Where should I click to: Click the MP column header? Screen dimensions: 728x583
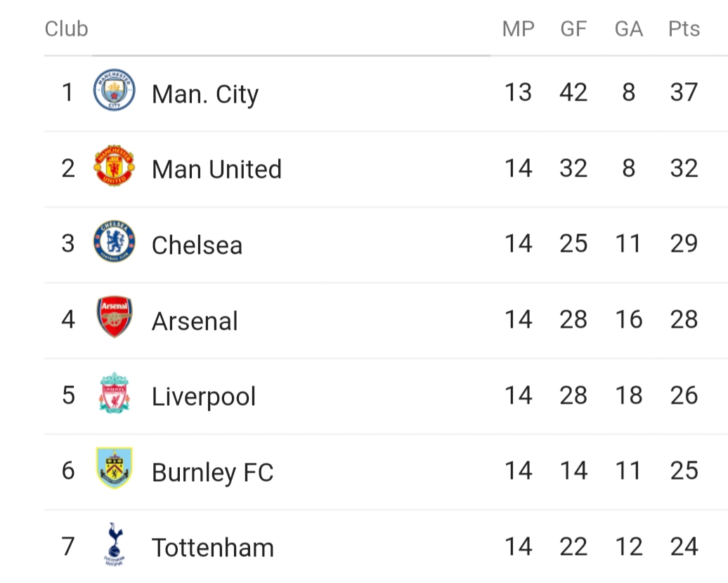[x=518, y=29]
